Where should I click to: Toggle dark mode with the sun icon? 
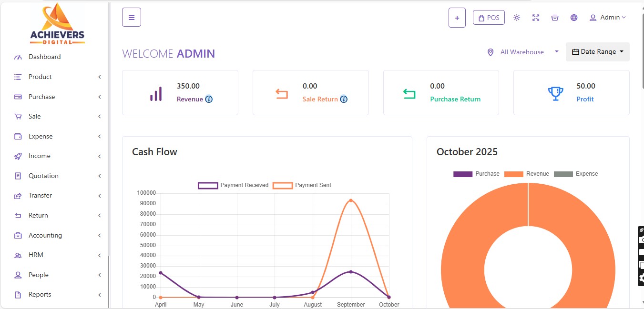[517, 17]
